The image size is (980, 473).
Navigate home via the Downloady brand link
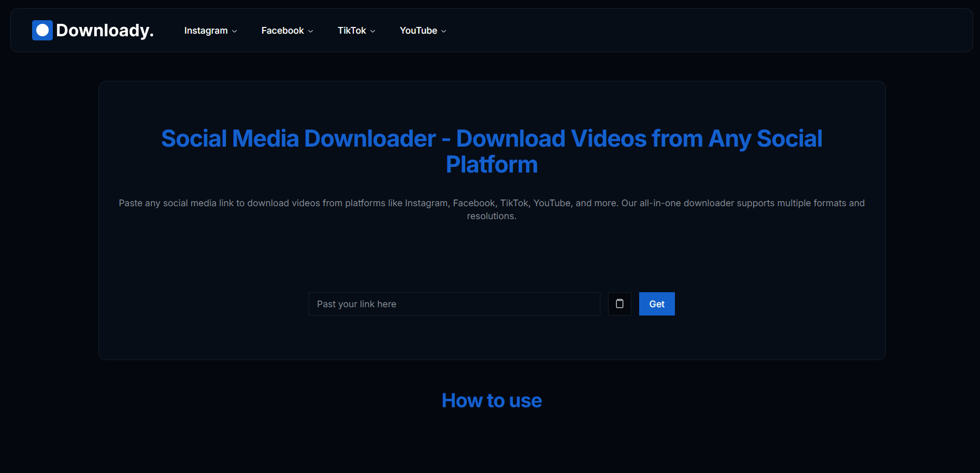pyautogui.click(x=92, y=30)
